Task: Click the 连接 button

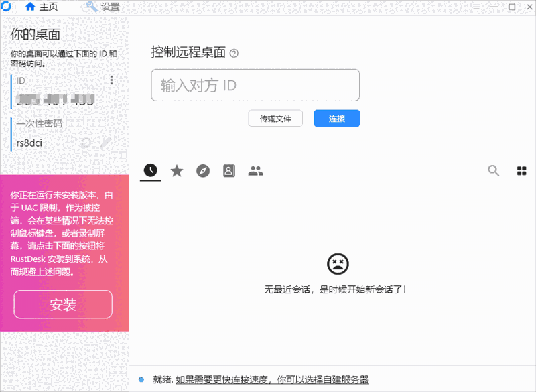Action: tap(336, 117)
